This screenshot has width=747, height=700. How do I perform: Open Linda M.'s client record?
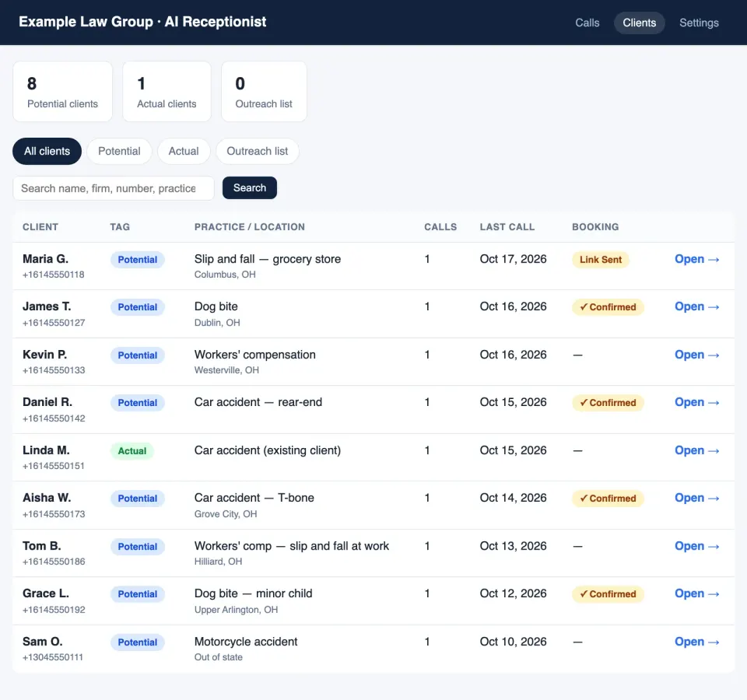(696, 450)
